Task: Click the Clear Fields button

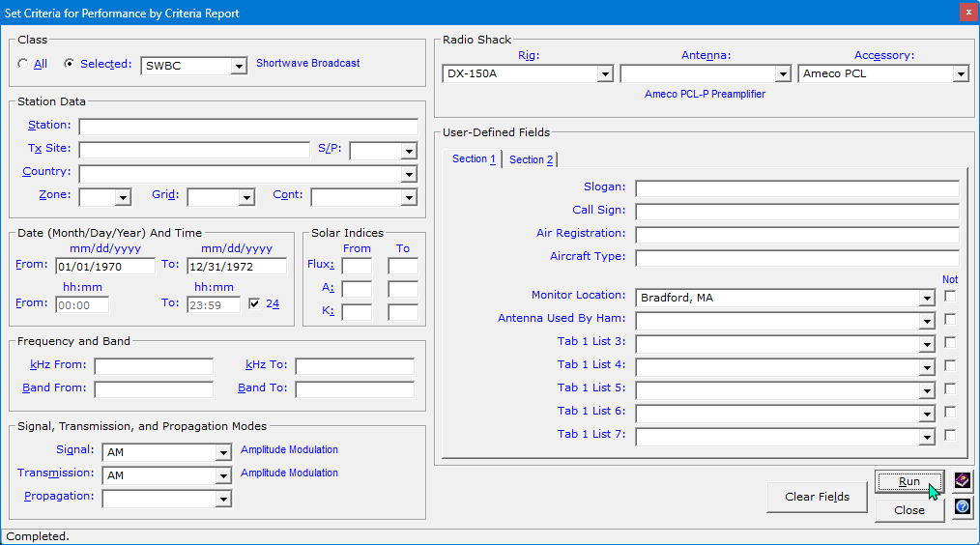Action: 817,497
